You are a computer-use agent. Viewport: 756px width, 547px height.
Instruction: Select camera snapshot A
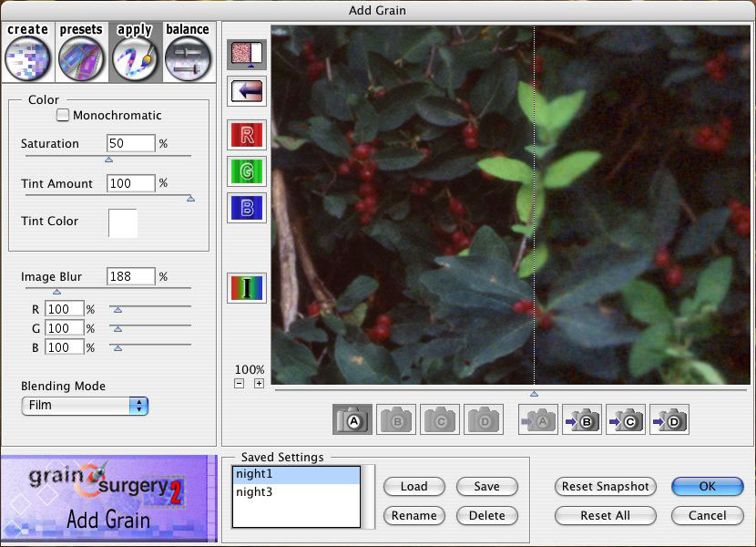coord(352,419)
